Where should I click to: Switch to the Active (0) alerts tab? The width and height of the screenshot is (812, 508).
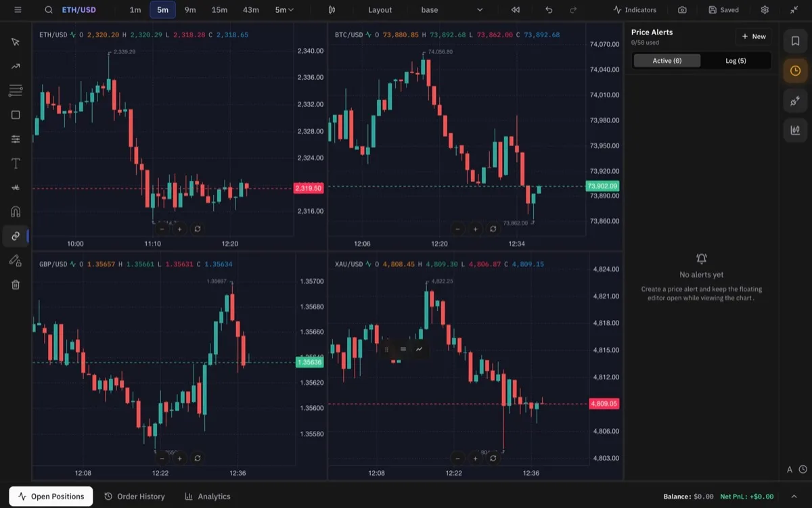(x=667, y=61)
